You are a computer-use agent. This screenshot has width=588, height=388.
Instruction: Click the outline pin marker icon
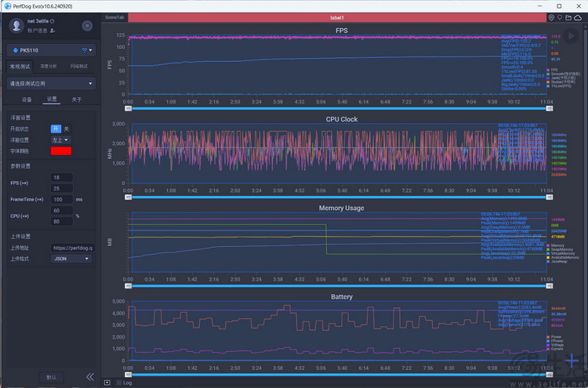(x=560, y=17)
